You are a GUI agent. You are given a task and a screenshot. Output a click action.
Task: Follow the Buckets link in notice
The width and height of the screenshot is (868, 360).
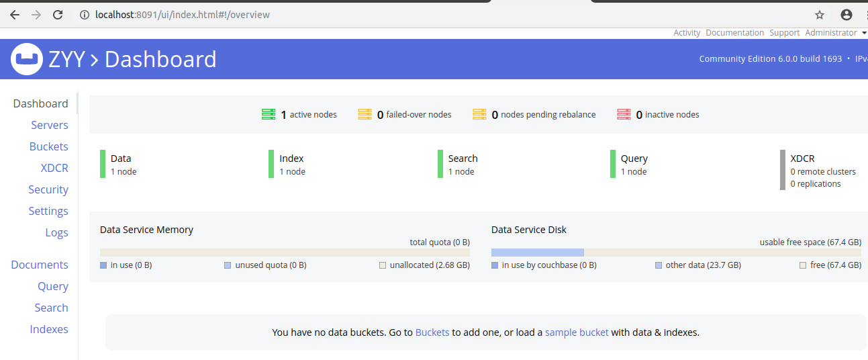(432, 332)
